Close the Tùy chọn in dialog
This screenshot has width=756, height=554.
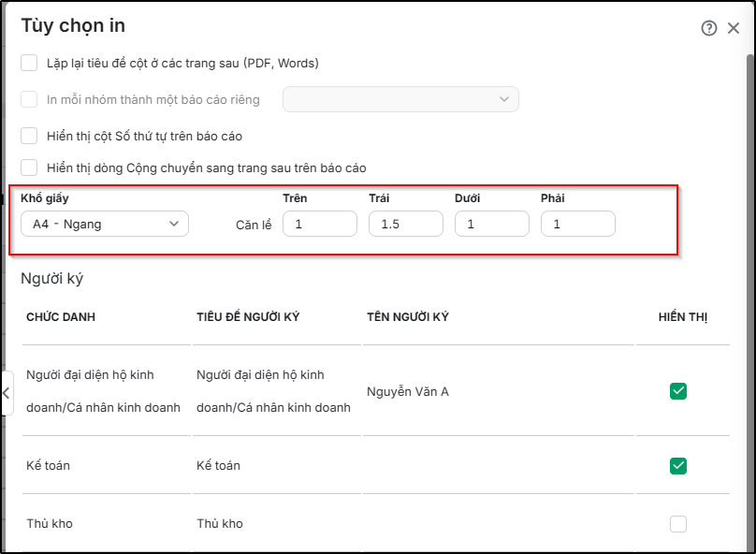pyautogui.click(x=734, y=28)
